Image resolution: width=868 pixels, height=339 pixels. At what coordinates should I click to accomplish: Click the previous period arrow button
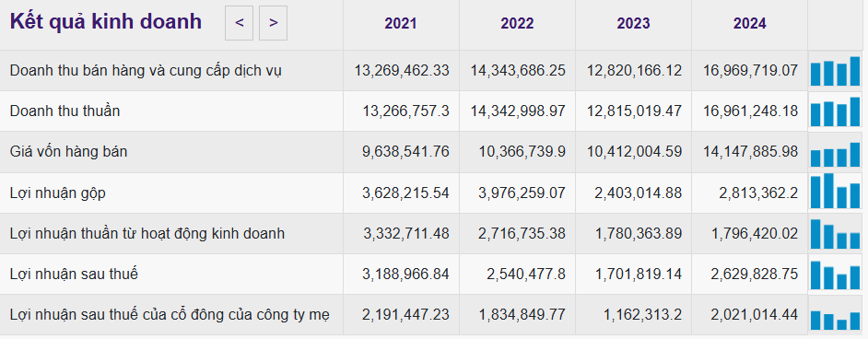coord(240,23)
